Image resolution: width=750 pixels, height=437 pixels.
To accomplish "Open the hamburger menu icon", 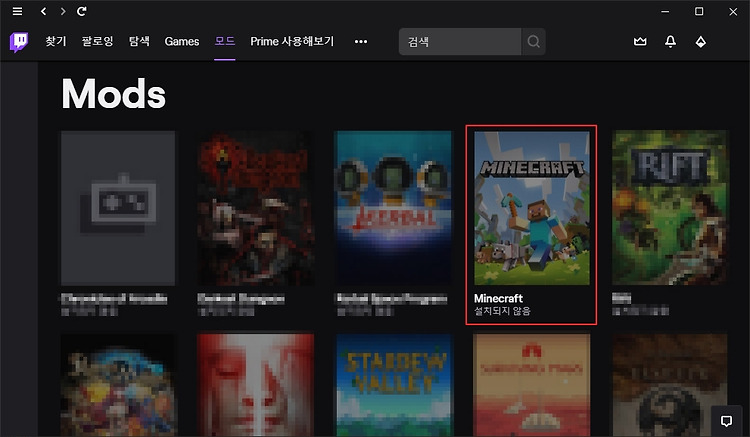I will (x=17, y=11).
